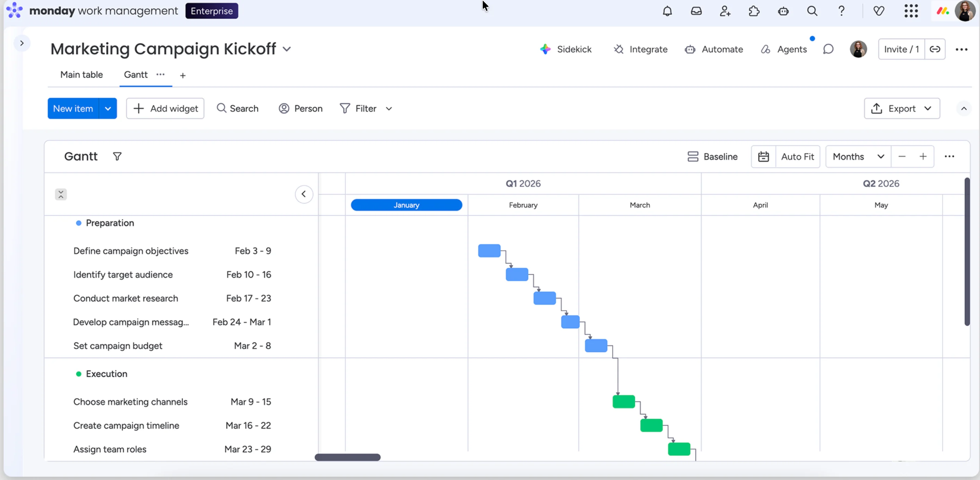Toggle the Baseline view
980x480 pixels.
pyautogui.click(x=712, y=156)
